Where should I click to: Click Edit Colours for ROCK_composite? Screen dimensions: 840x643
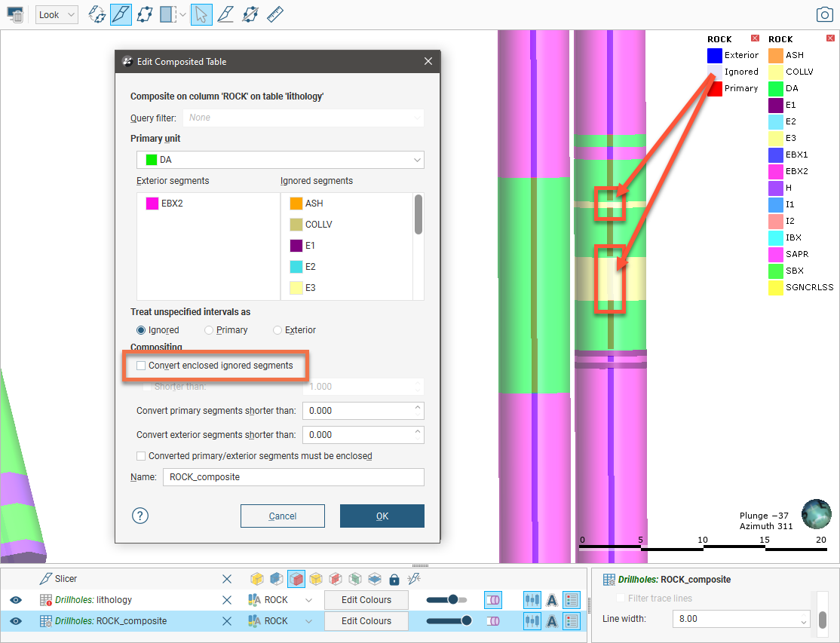(x=366, y=621)
